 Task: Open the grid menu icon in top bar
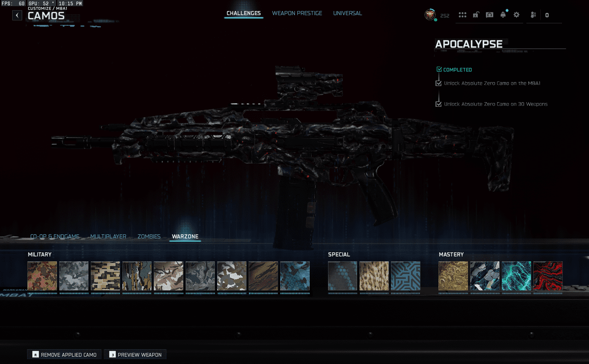[462, 15]
